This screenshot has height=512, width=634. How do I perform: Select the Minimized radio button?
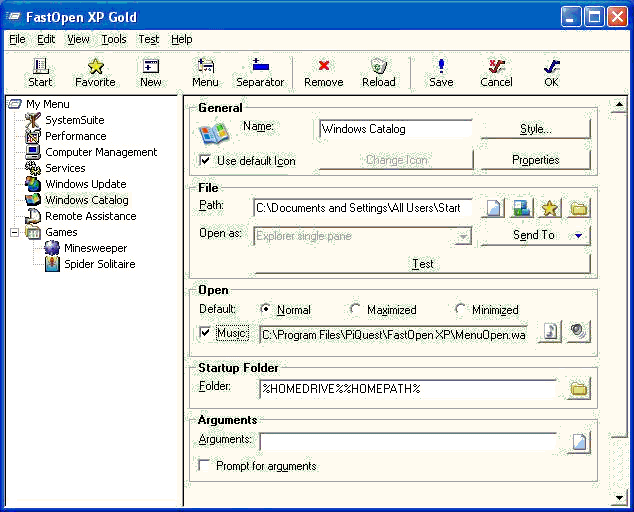point(460,309)
